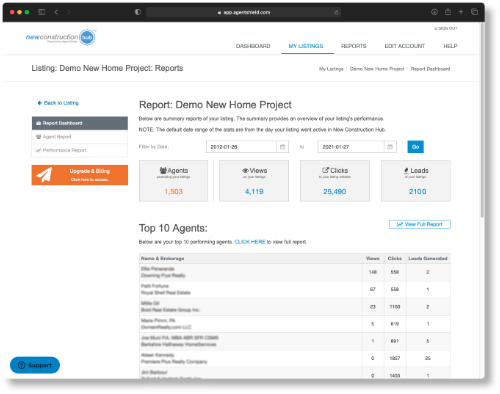The width and height of the screenshot is (500, 394).
Task: Open the start date calendar icon
Action: (x=282, y=147)
